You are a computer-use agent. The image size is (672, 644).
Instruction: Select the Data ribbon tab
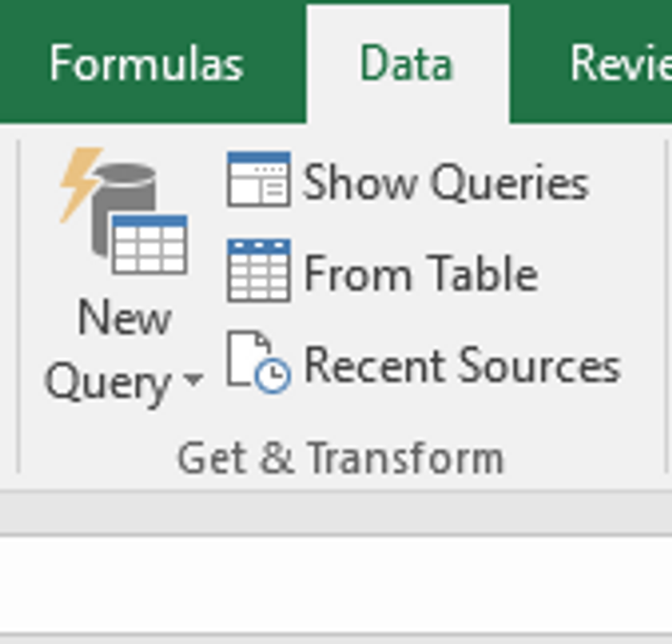408,64
